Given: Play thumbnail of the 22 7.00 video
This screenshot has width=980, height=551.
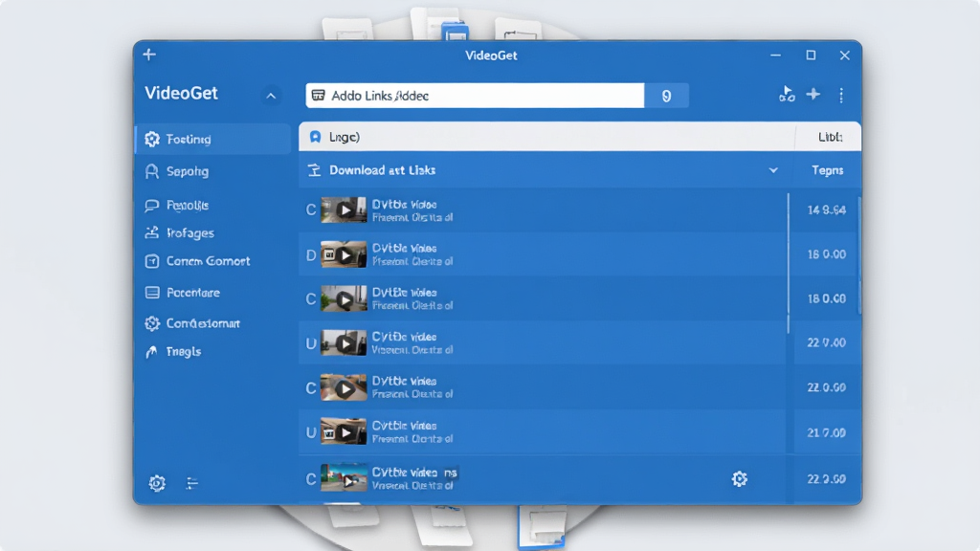Looking at the screenshot, I should coord(344,343).
